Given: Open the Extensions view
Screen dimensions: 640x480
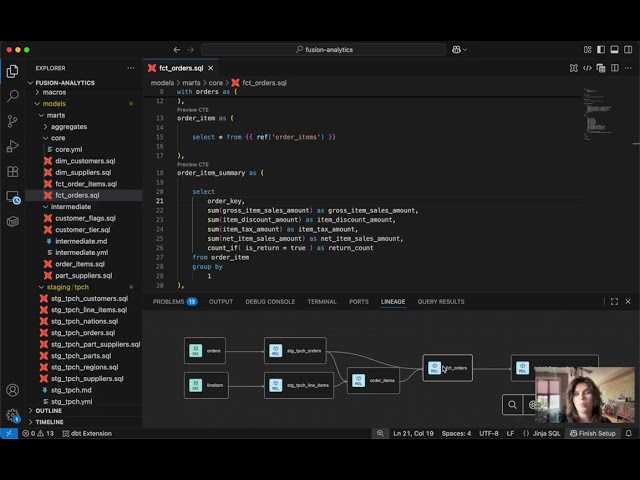Looking at the screenshot, I should pos(13,171).
